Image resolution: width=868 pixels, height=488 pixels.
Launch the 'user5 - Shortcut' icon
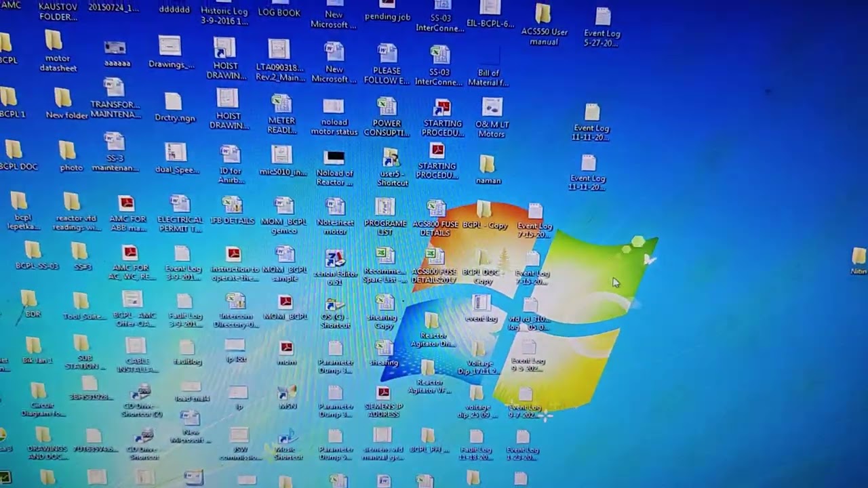point(392,168)
